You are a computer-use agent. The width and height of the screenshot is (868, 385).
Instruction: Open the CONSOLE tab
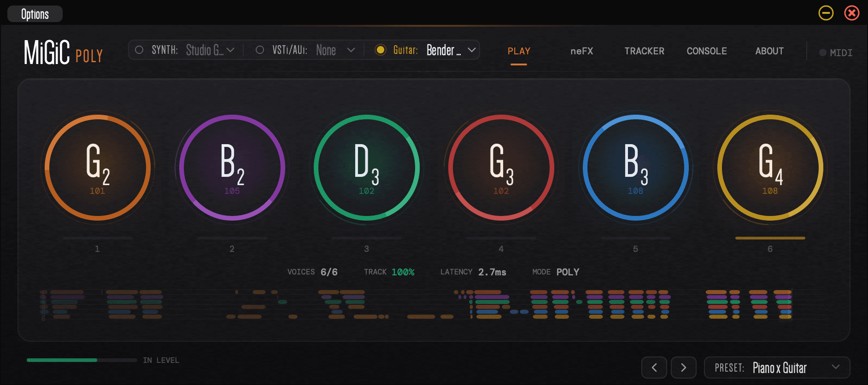pyautogui.click(x=707, y=51)
